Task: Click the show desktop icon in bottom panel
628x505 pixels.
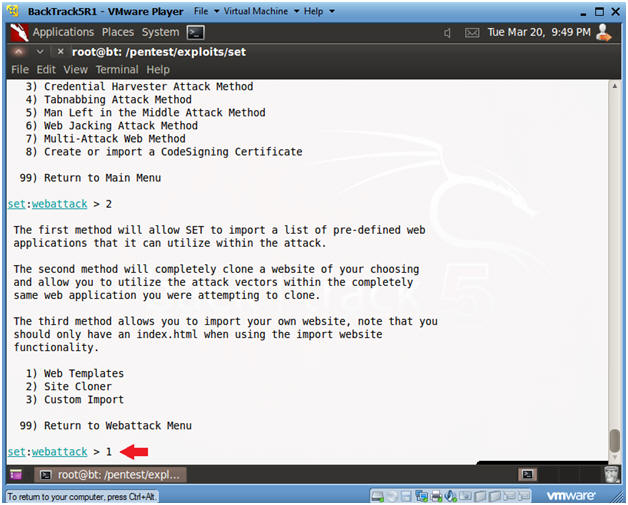Action: tap(16, 475)
